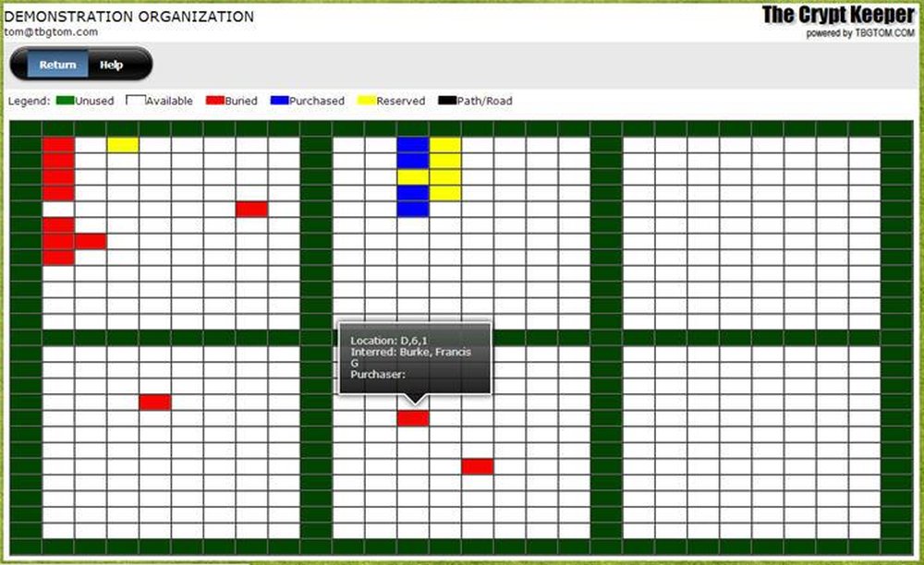Click the red Buried legend swatch
The image size is (924, 565).
(x=215, y=100)
